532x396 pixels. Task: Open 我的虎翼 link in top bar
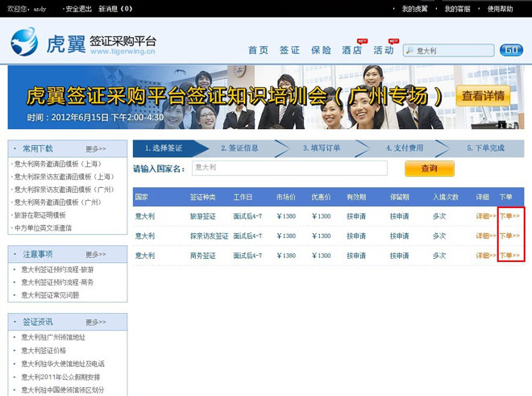click(x=414, y=9)
